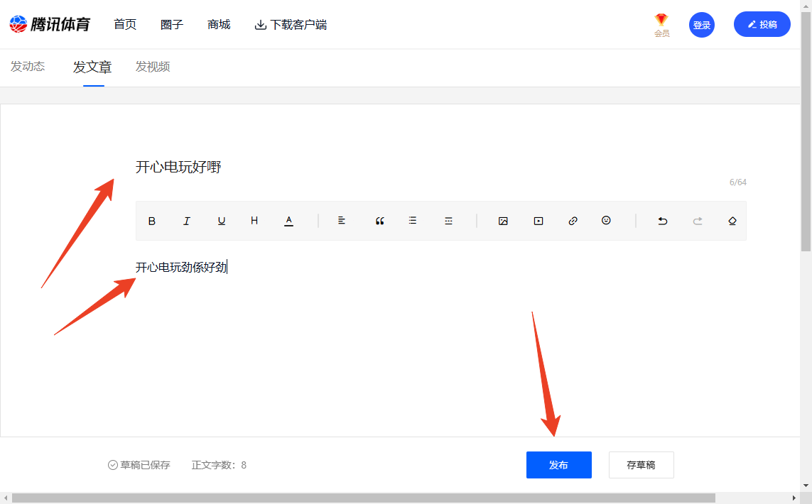
Task: Switch to the 发视频 tab
Action: [x=153, y=67]
